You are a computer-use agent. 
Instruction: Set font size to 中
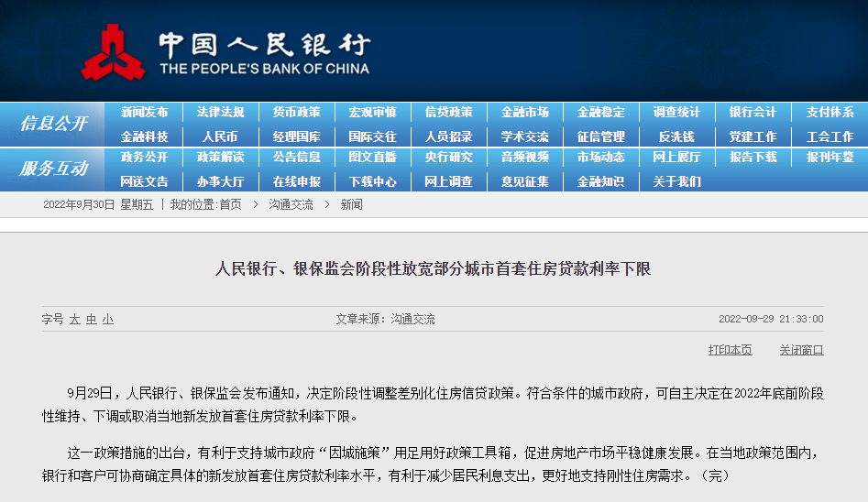pyautogui.click(x=92, y=320)
